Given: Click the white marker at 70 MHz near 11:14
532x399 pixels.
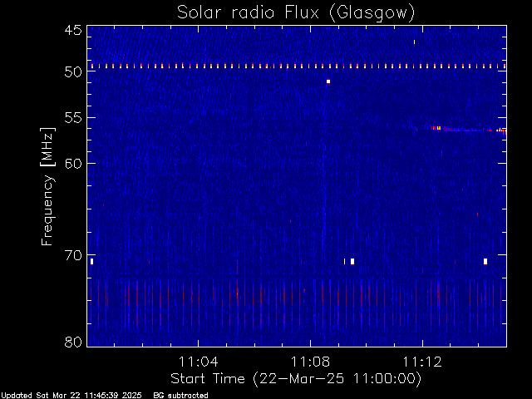Looking at the screenshot, I should coord(485,261).
